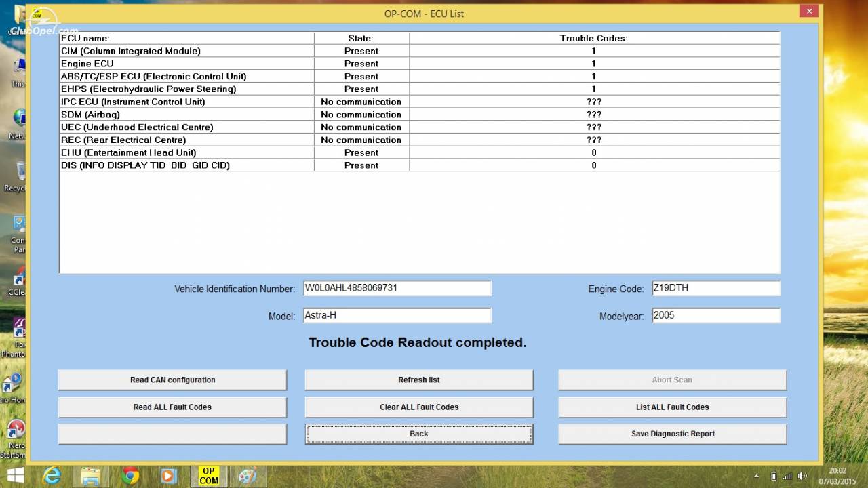Click Clear ALL Fault Codes
The width and height of the screenshot is (868, 488).
click(x=419, y=407)
